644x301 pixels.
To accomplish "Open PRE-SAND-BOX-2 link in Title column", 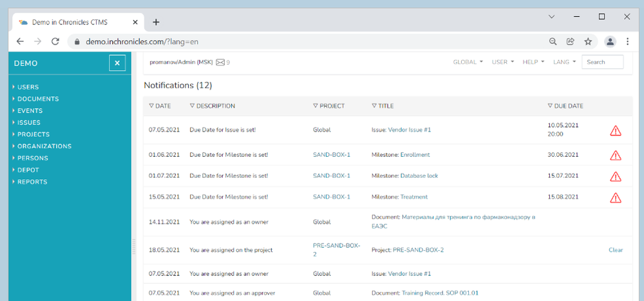I will tap(418, 250).
